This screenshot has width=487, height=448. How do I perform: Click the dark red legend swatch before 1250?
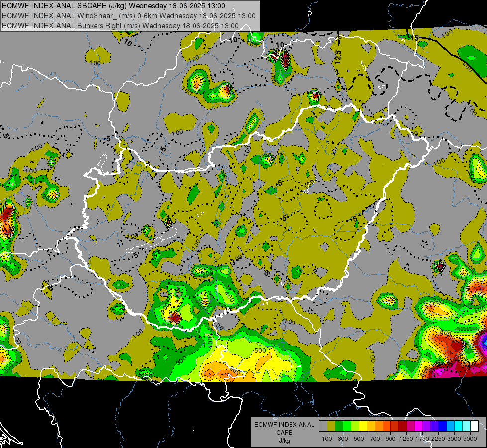pyautogui.click(x=402, y=426)
